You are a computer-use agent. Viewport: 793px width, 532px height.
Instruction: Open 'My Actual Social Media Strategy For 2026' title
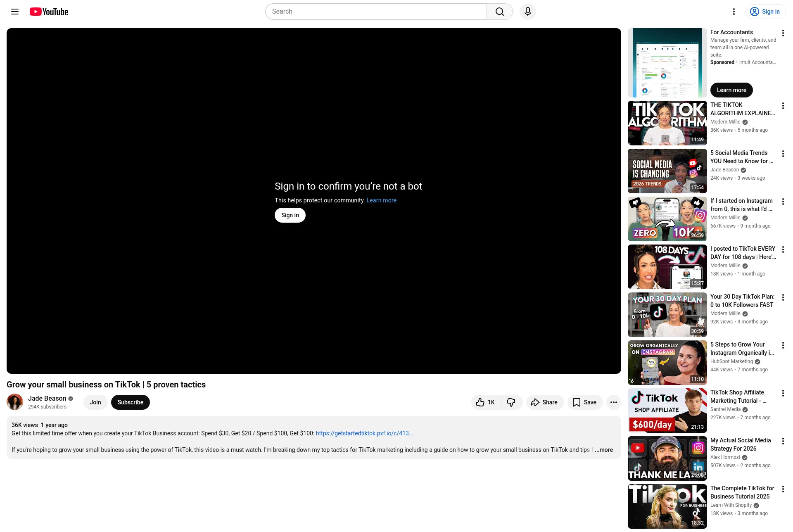coord(741,444)
